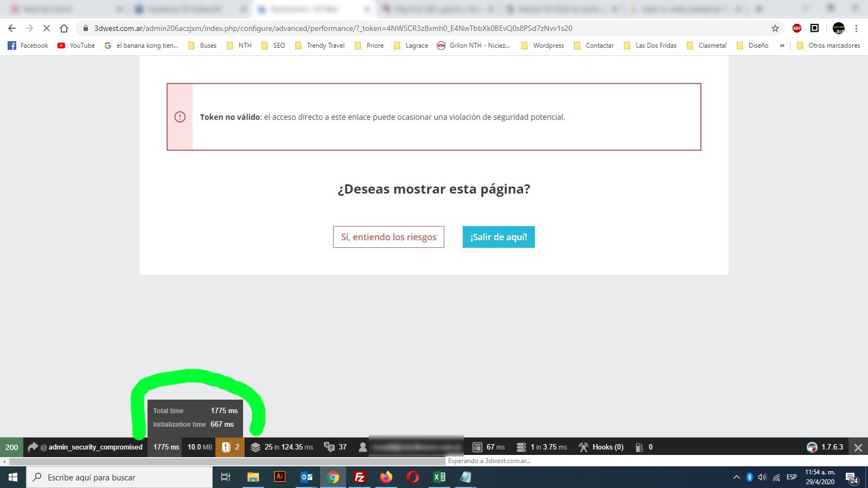Click the user security icon in profiler toolbar
Screen dimensions: 868x488
tap(363, 447)
